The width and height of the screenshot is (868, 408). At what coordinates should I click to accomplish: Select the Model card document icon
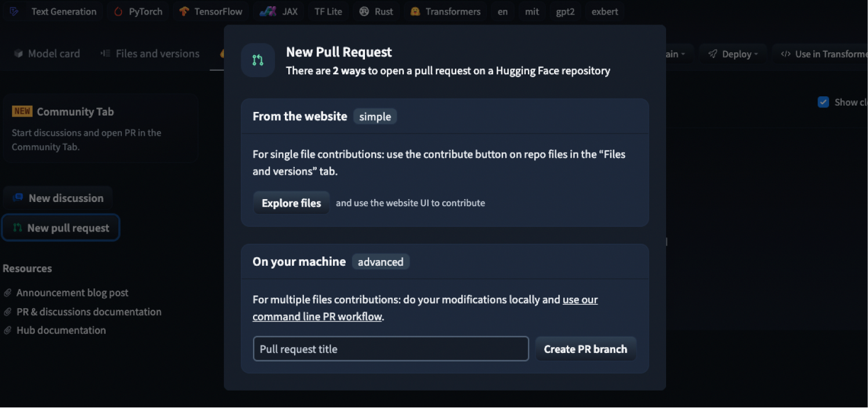coord(17,53)
